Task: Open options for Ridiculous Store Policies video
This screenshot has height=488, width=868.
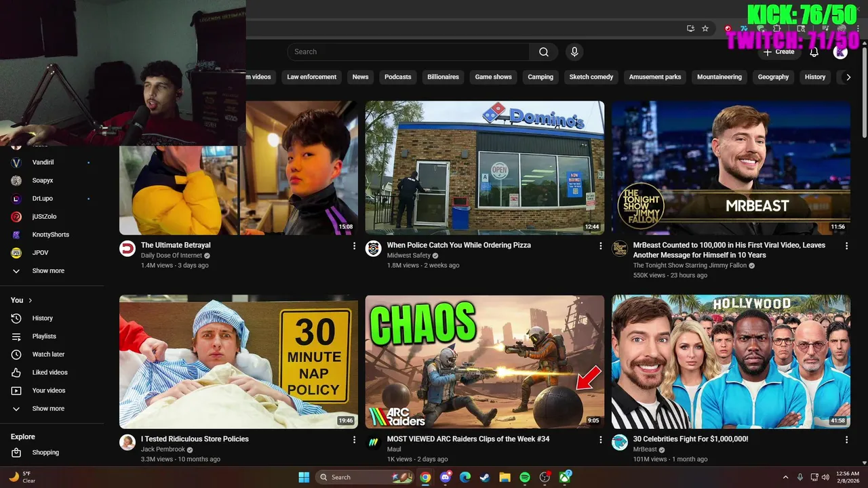Action: coord(354,440)
